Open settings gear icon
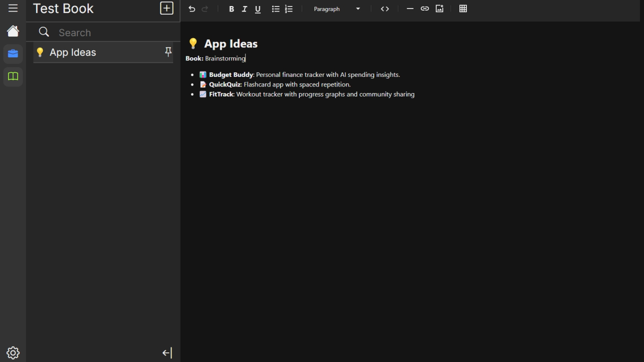Screen dimensions: 644x362 [x=13, y=352]
